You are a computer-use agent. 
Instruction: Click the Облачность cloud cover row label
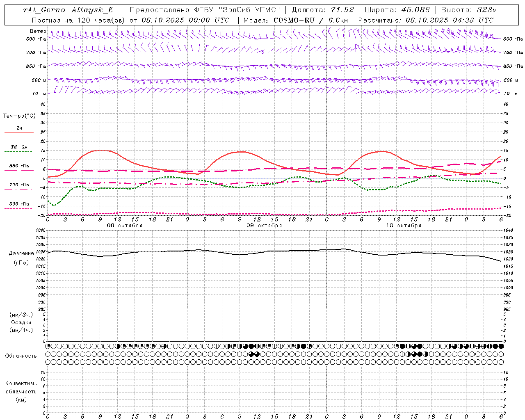coord(21,356)
